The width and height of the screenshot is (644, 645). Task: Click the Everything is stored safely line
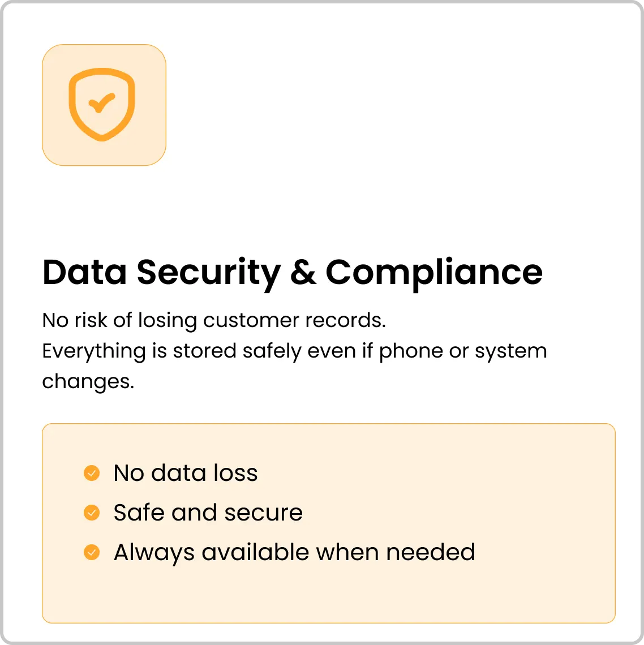tap(295, 351)
